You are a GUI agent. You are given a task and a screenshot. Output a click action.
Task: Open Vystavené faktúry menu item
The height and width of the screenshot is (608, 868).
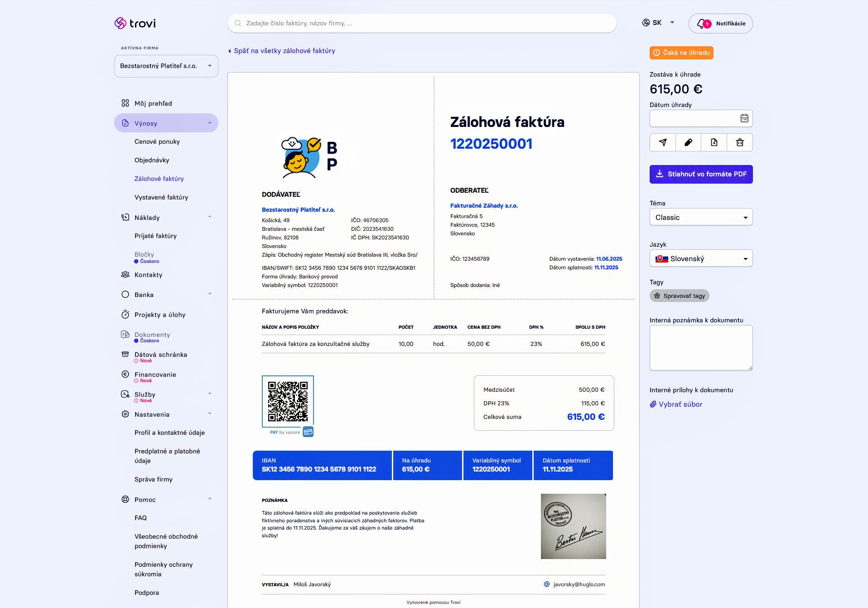coord(161,198)
